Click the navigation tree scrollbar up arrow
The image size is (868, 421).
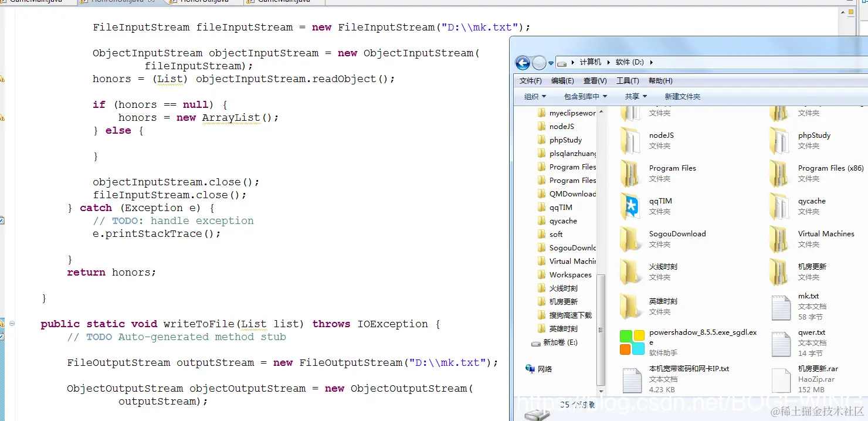601,111
